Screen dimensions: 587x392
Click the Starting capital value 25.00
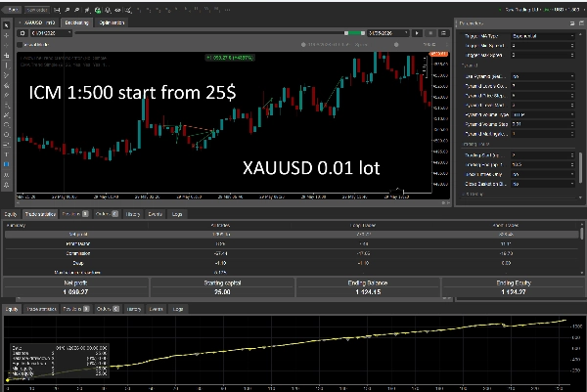(222, 292)
